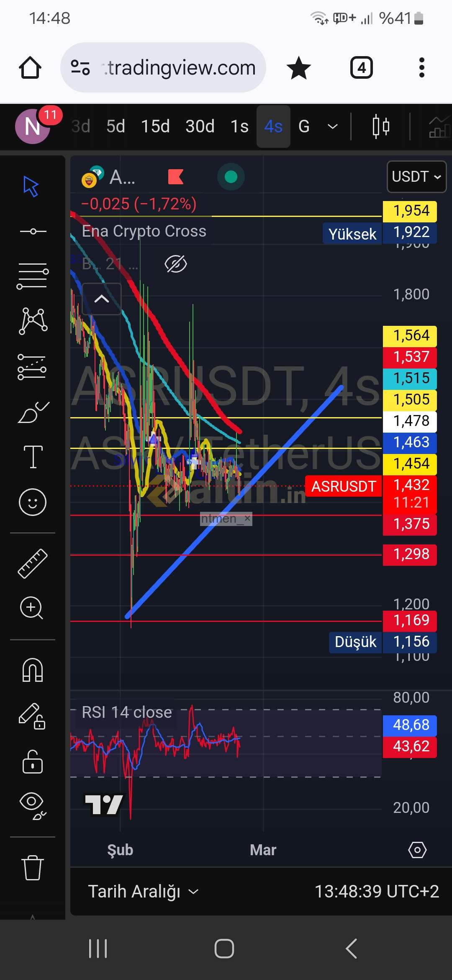Screen dimensions: 452x980
Task: Open the forecasting and measurement tools
Action: tap(32, 366)
